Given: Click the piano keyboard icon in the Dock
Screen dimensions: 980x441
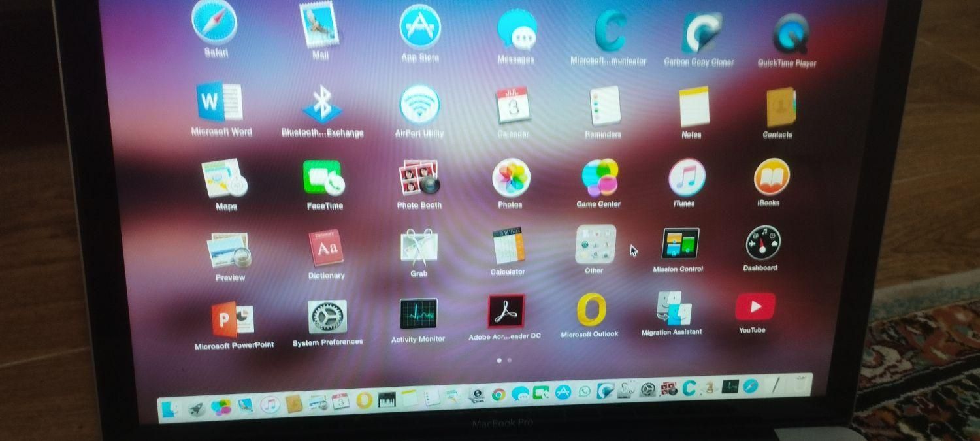Looking at the screenshot, I should (x=387, y=399).
